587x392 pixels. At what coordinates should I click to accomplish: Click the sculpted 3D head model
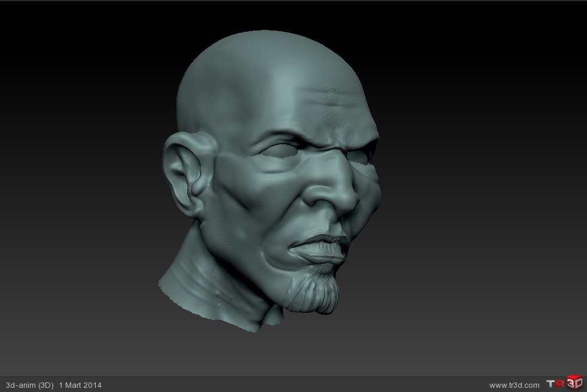[269, 181]
